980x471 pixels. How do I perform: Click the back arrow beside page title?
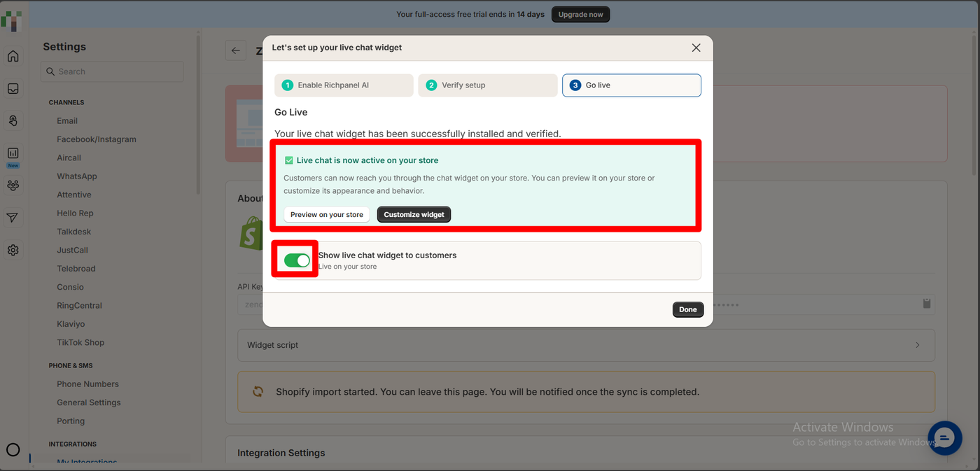(x=236, y=50)
